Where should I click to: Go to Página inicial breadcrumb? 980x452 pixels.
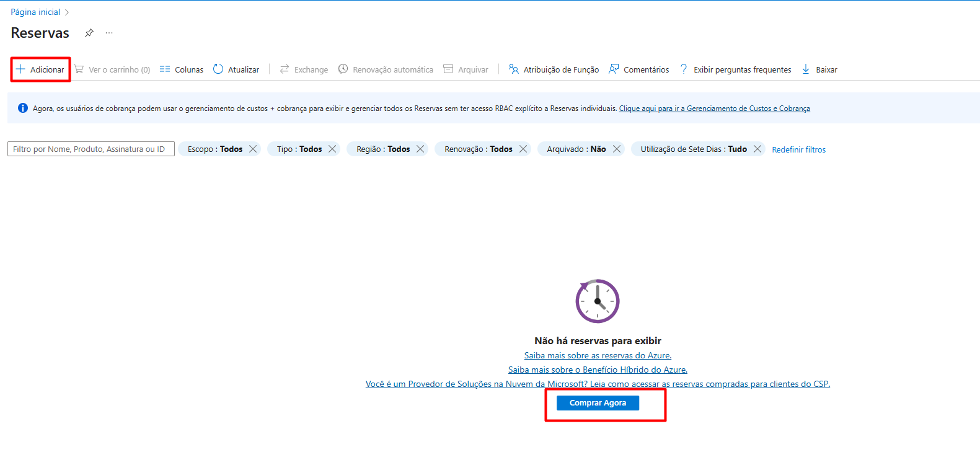click(x=35, y=12)
